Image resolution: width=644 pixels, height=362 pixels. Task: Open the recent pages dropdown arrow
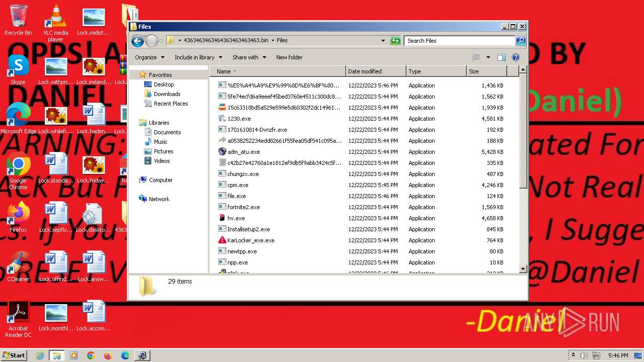click(x=161, y=41)
